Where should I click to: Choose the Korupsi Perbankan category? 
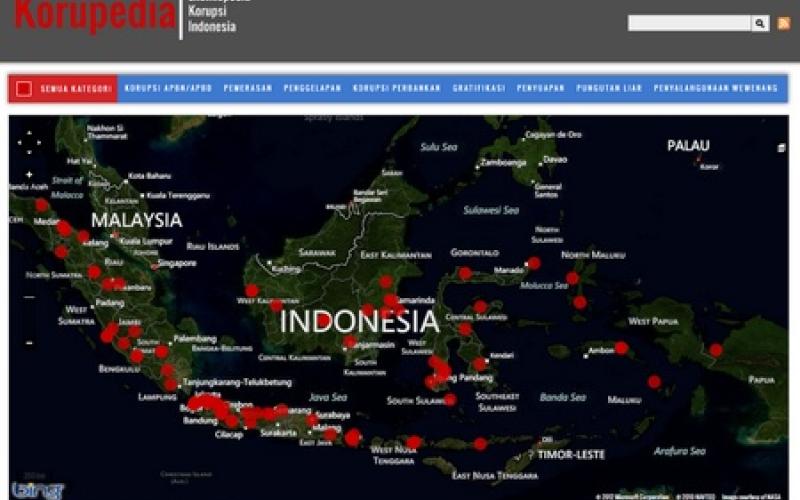[396, 88]
